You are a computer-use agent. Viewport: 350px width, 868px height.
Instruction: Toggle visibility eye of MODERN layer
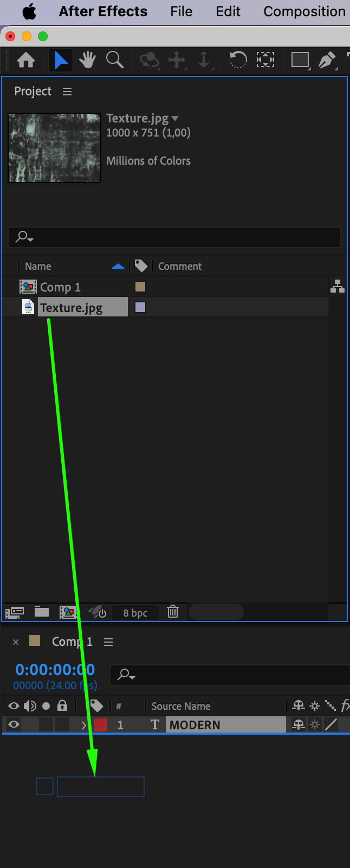click(x=14, y=725)
